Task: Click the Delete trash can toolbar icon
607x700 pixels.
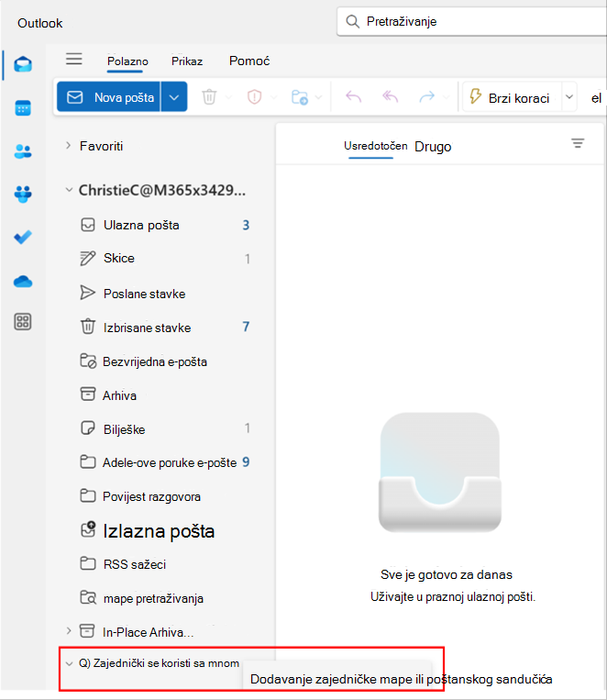Action: [209, 97]
